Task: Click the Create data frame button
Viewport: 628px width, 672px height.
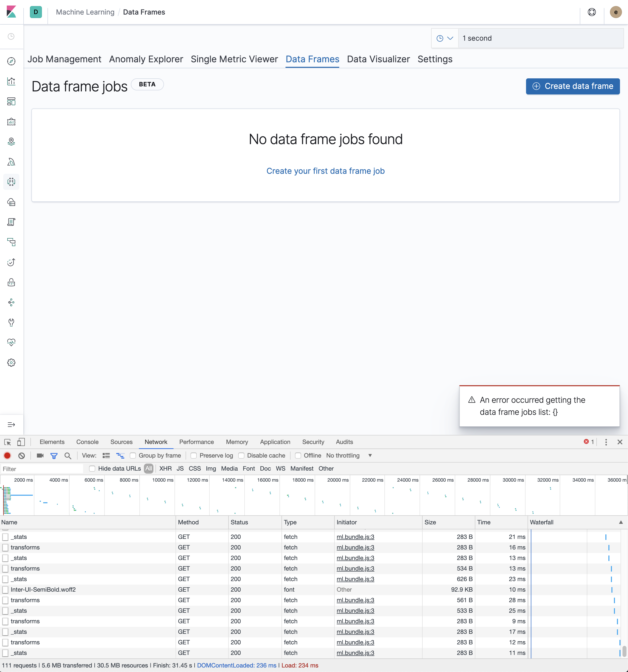Action: tap(573, 86)
